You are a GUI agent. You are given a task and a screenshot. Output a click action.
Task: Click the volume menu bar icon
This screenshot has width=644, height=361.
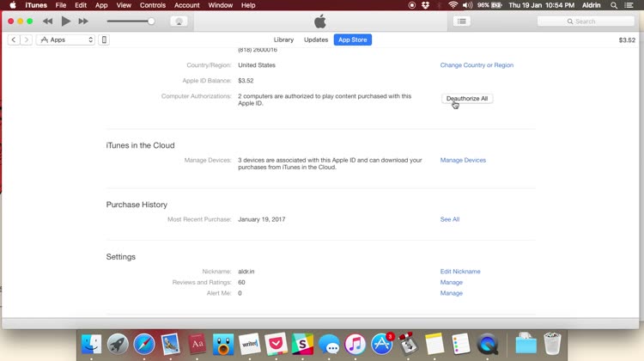point(467,5)
